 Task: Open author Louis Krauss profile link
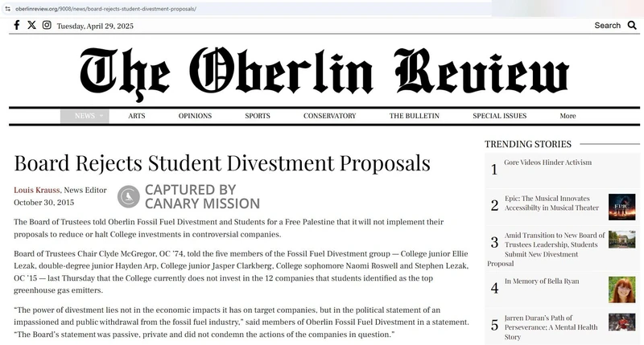pyautogui.click(x=36, y=190)
